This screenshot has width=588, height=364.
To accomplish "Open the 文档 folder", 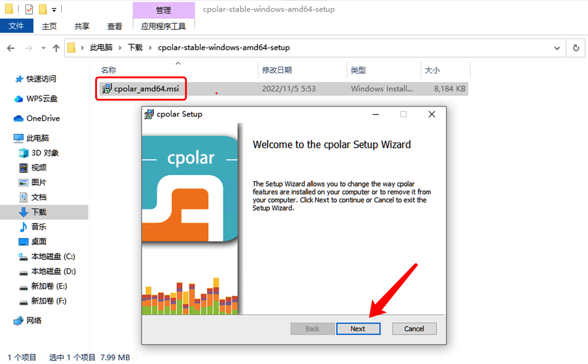I will click(39, 197).
